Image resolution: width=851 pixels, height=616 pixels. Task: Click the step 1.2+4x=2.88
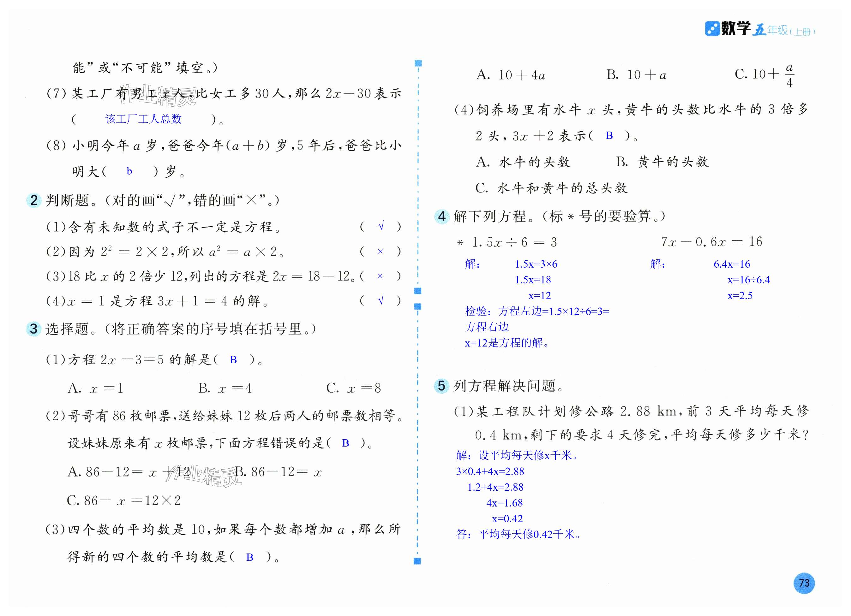(x=495, y=487)
